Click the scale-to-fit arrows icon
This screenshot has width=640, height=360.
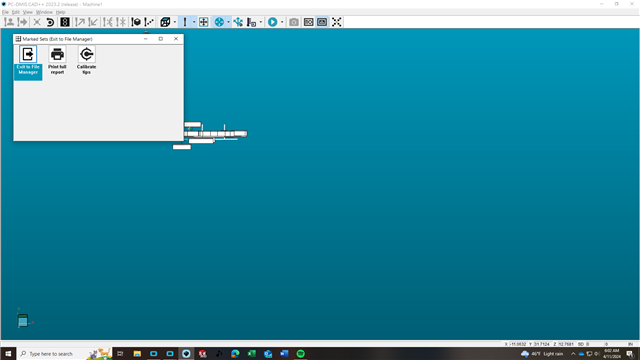point(336,22)
